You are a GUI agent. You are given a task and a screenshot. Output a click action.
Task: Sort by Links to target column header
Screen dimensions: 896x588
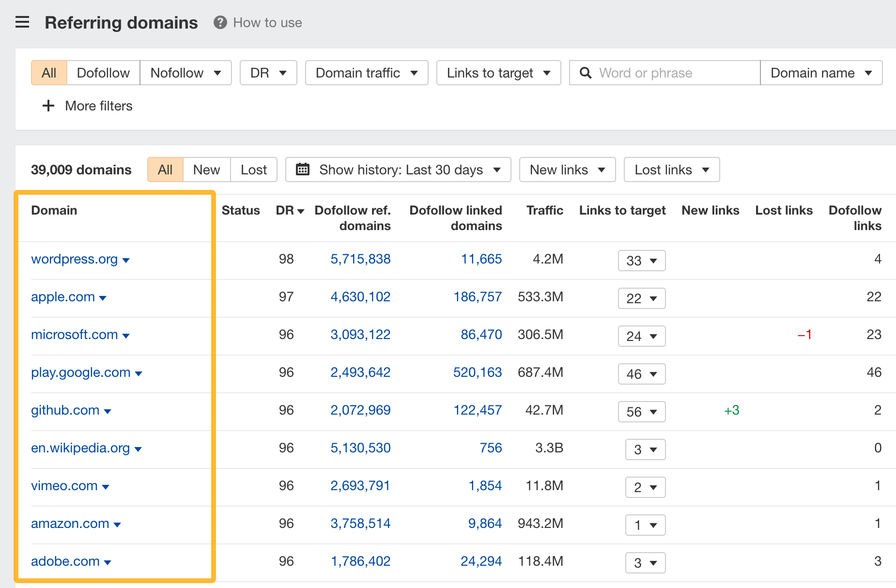tap(622, 210)
